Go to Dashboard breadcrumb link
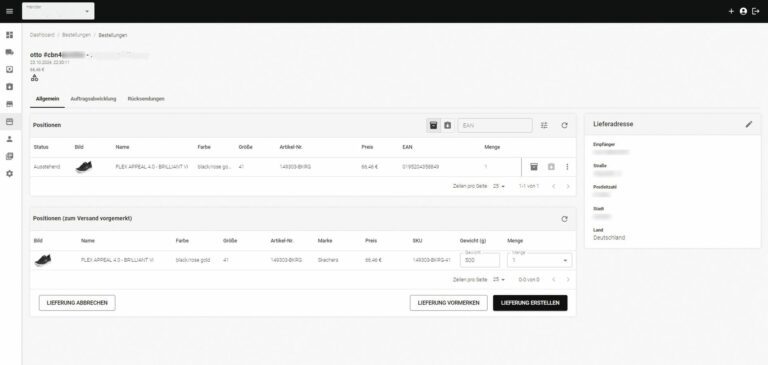 (42, 35)
